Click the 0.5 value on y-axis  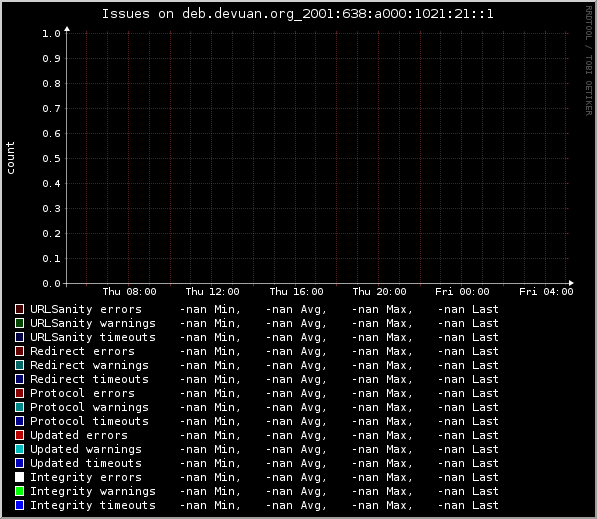point(51,158)
